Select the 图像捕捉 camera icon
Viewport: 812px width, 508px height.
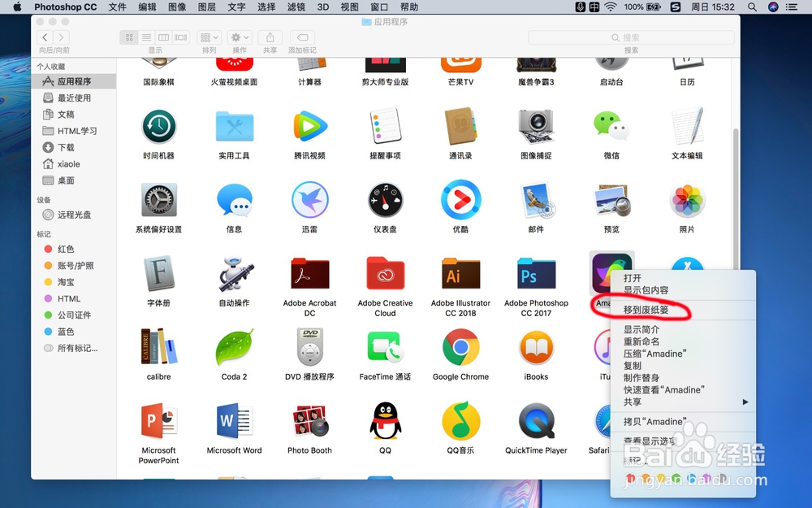tap(536, 126)
